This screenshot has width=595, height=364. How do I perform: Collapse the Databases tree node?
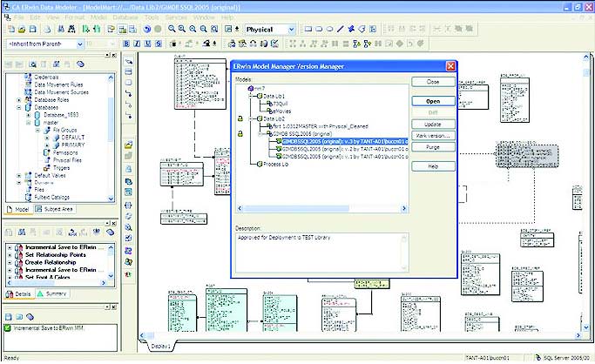[19, 107]
